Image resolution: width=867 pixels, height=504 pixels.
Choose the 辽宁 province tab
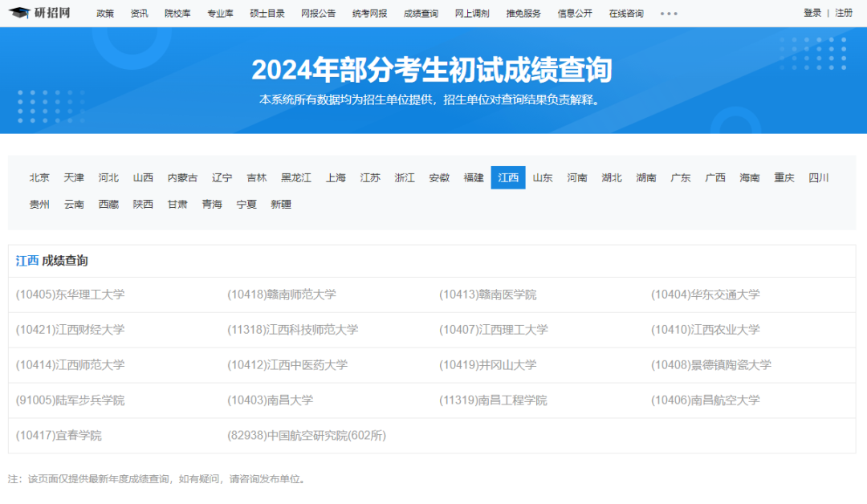click(x=222, y=177)
